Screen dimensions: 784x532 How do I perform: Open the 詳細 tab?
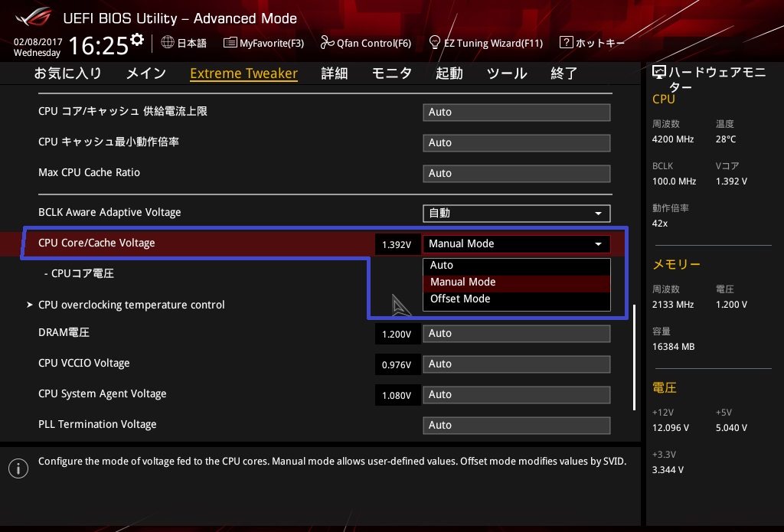coord(335,73)
